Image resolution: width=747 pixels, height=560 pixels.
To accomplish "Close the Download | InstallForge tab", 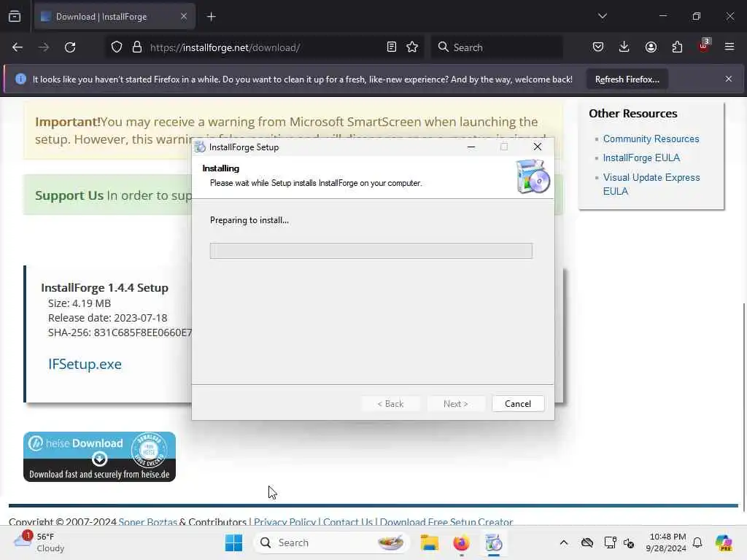I will coord(184,17).
